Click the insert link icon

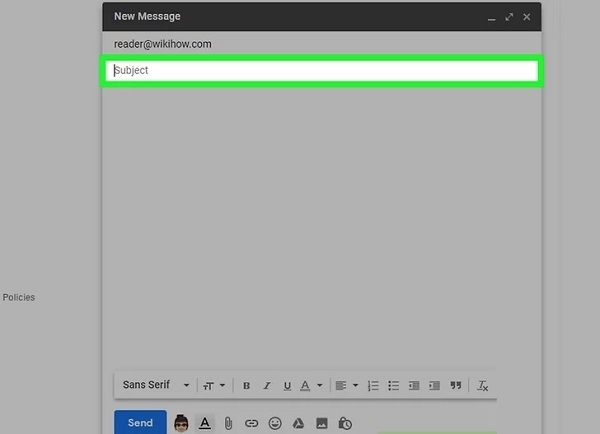[251, 423]
